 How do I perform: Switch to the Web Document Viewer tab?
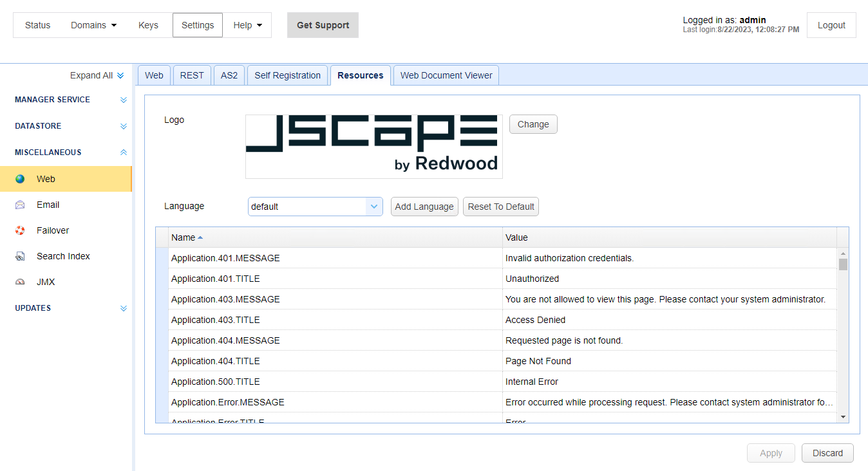(x=446, y=75)
